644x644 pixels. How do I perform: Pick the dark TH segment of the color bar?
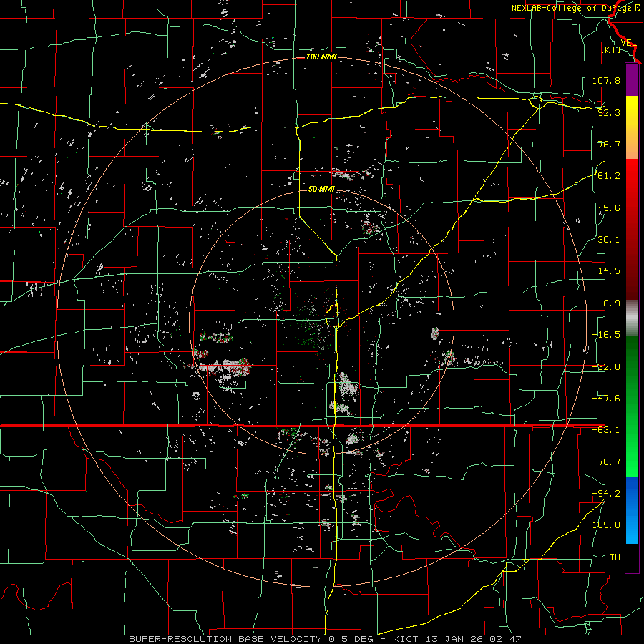(632, 557)
